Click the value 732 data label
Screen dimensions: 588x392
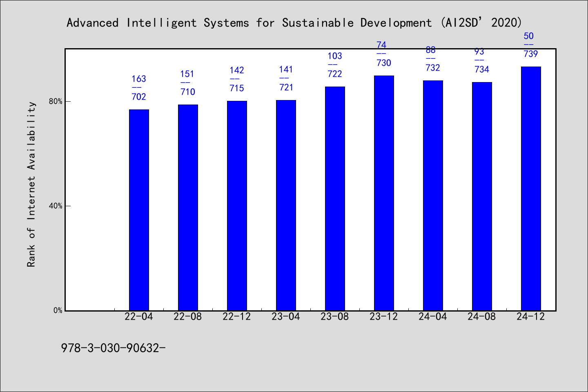tap(433, 68)
